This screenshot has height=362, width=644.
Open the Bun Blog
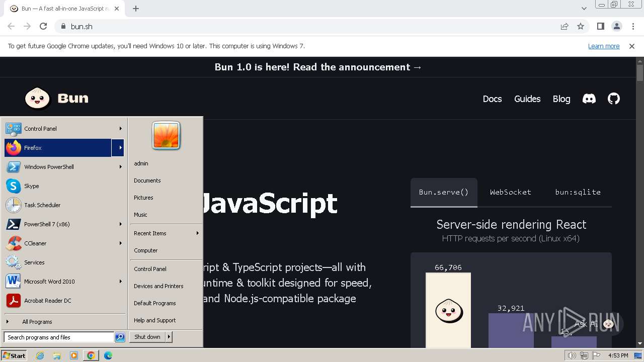(x=561, y=99)
